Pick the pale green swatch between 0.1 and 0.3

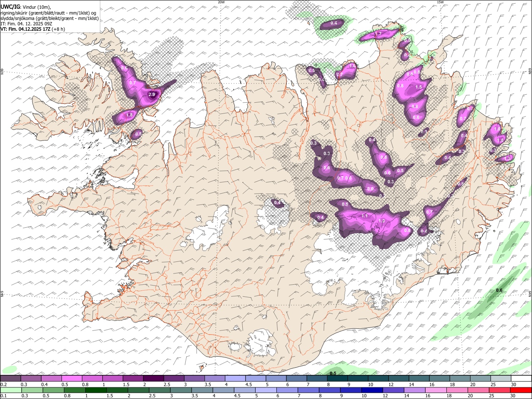click(11, 390)
